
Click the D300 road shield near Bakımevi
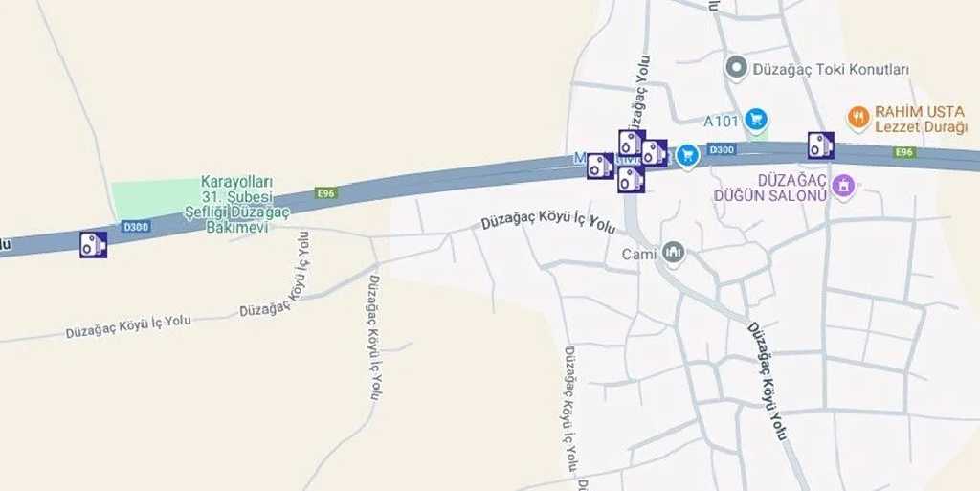coord(136,226)
